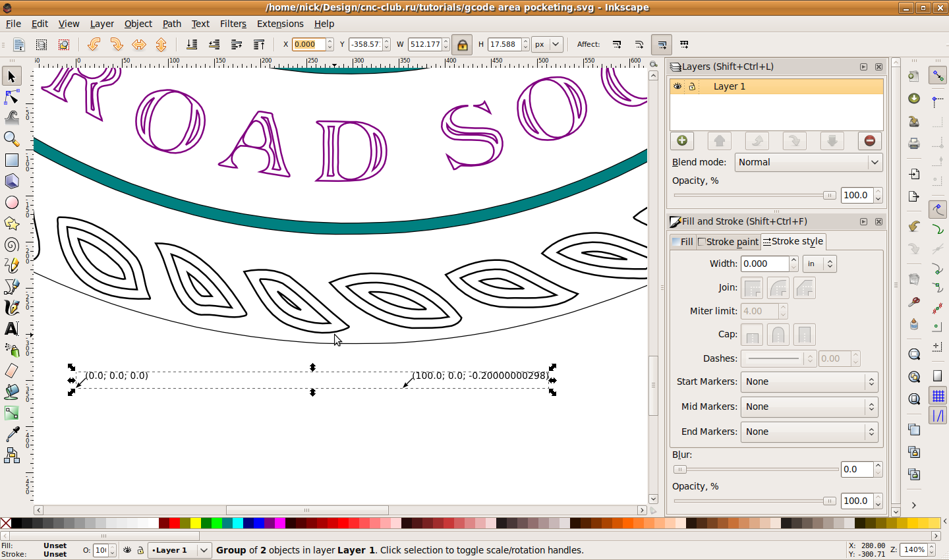Choose the Color dropper tool
Screen dimensions: 949x560
12,434
